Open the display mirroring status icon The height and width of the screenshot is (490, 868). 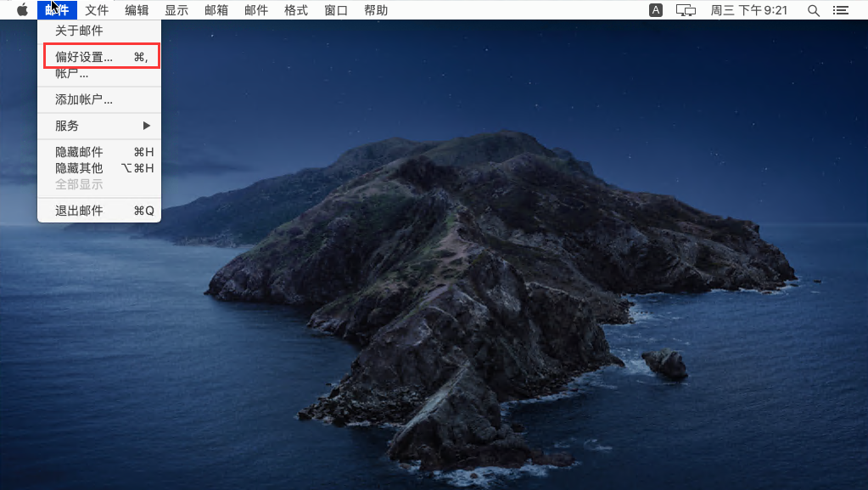[686, 10]
